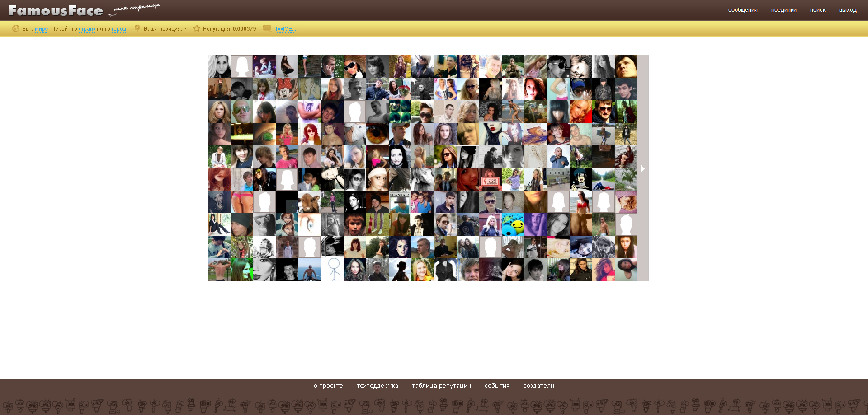Open the green smiley eye thumbnail
The image size is (868, 415).
tap(264, 134)
